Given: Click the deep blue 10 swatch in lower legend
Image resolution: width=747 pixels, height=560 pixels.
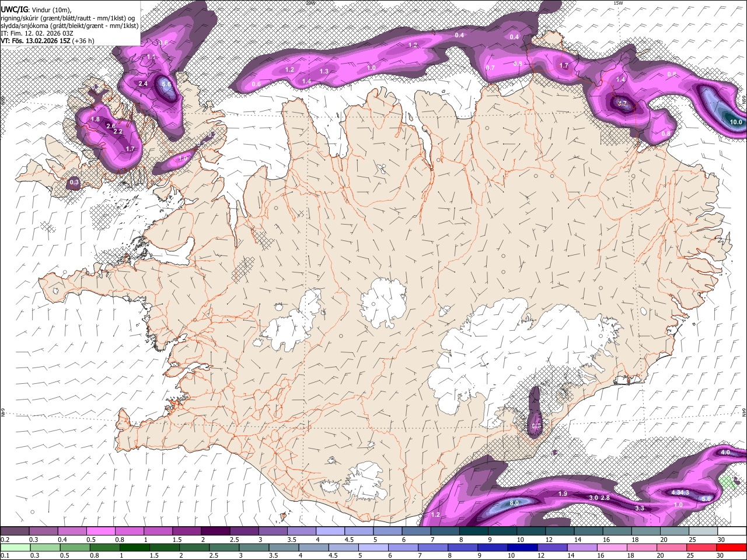Looking at the screenshot, I should click(522, 547).
